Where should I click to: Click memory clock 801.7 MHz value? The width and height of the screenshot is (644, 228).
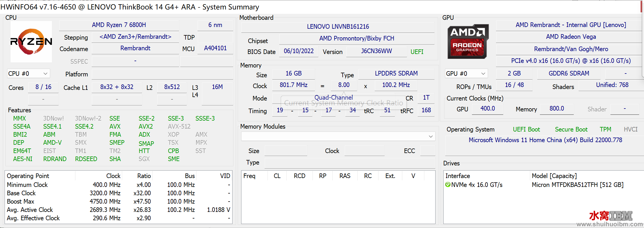pos(293,85)
